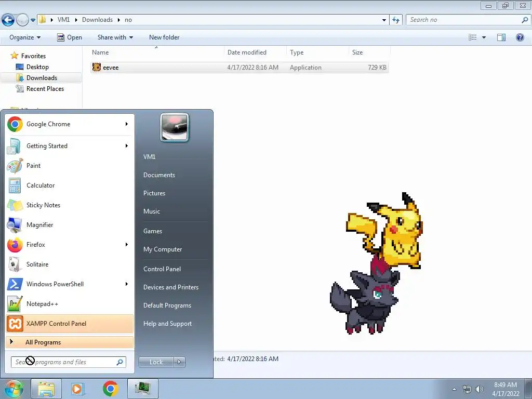Click the Chrome taskbar icon
The image size is (532, 399).
coord(110,389)
